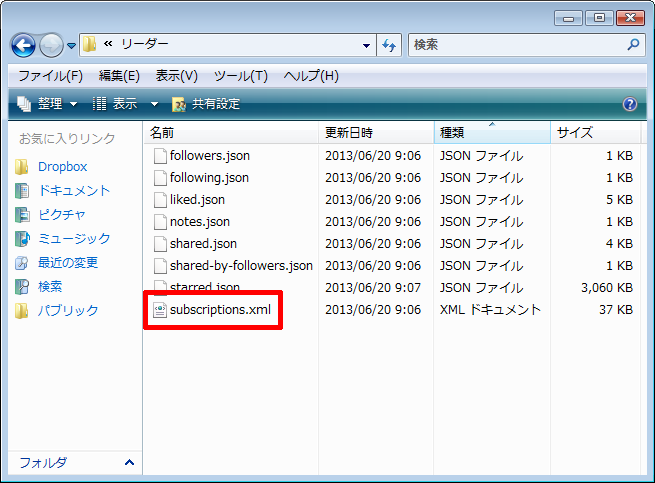Click the folder icon in address bar
Viewport: 655px width, 483px height.
89,44
